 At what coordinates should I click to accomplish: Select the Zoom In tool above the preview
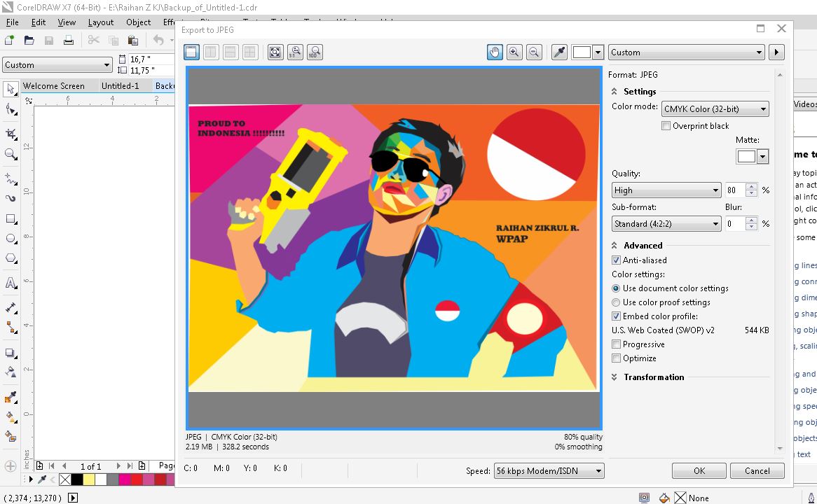514,52
